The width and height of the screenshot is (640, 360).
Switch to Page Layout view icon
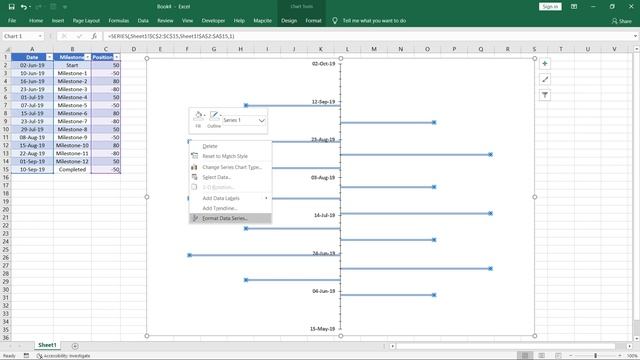tap(541, 356)
